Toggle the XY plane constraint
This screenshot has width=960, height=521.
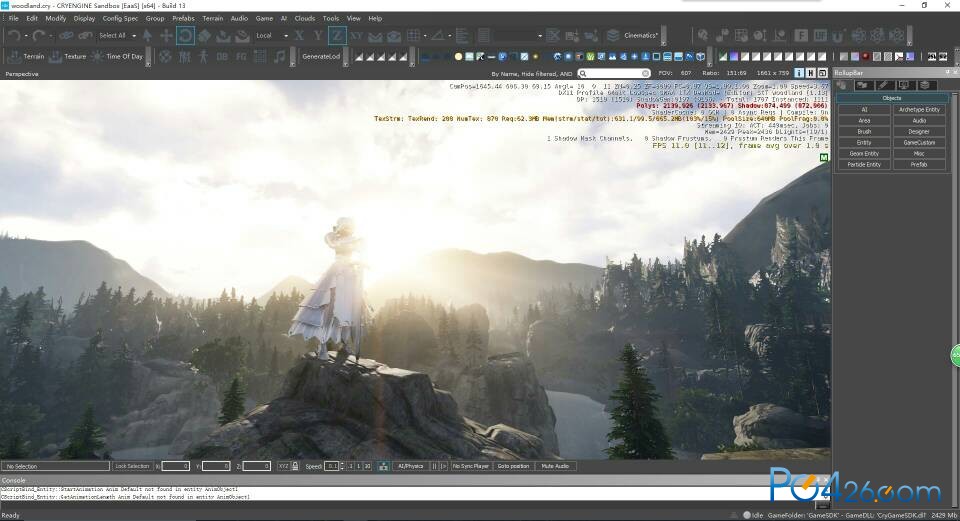[x=356, y=36]
